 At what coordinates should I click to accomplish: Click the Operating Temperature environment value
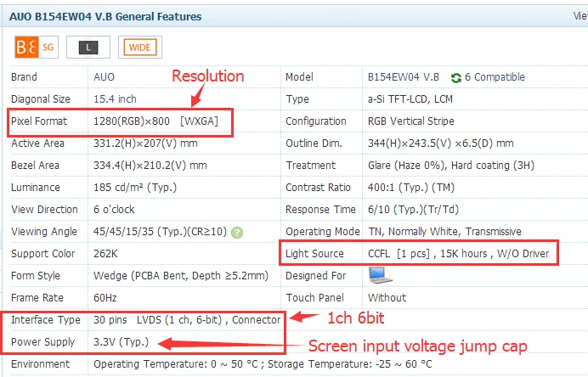tap(263, 364)
